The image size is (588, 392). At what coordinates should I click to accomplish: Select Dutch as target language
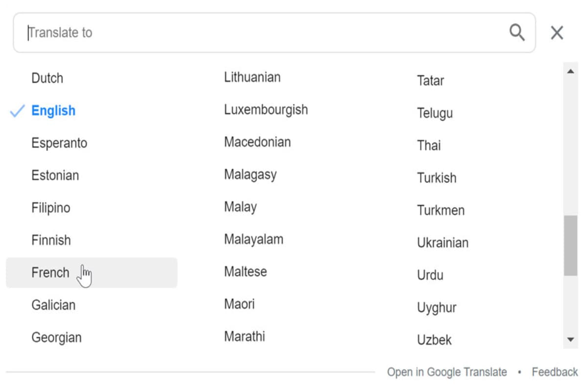click(48, 78)
